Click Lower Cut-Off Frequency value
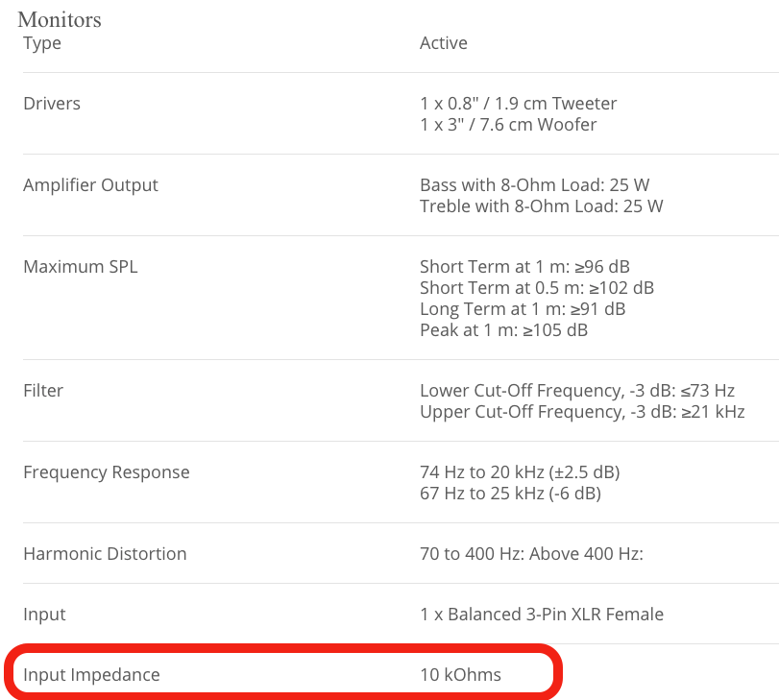 [x=577, y=391]
